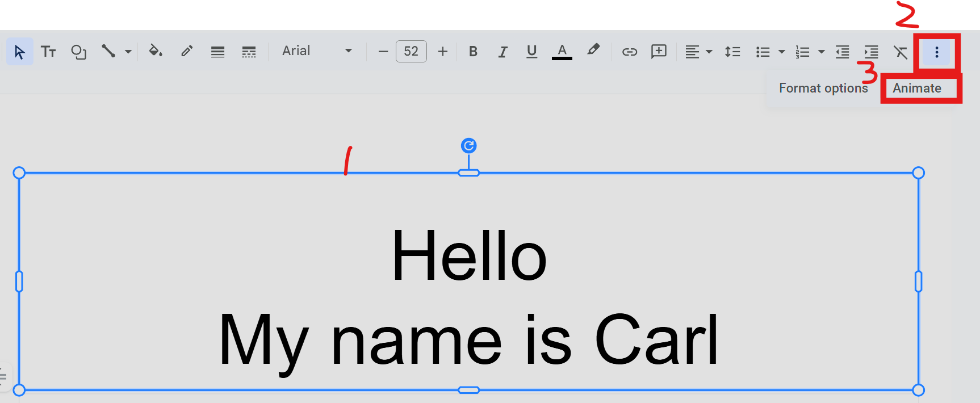This screenshot has height=403, width=980.
Task: Insert a link with the chain icon
Action: tap(630, 52)
